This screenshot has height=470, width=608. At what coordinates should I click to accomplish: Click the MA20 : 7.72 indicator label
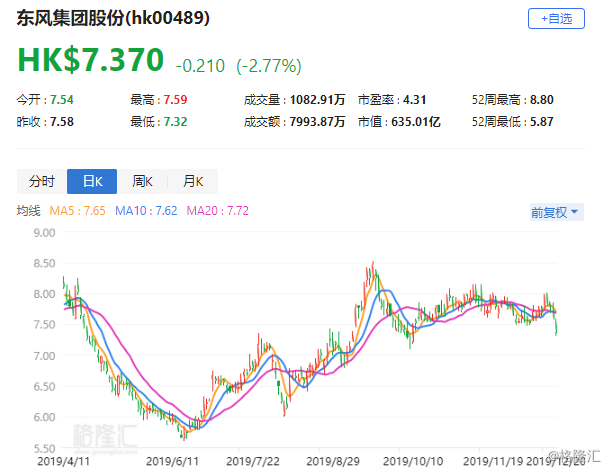click(218, 211)
